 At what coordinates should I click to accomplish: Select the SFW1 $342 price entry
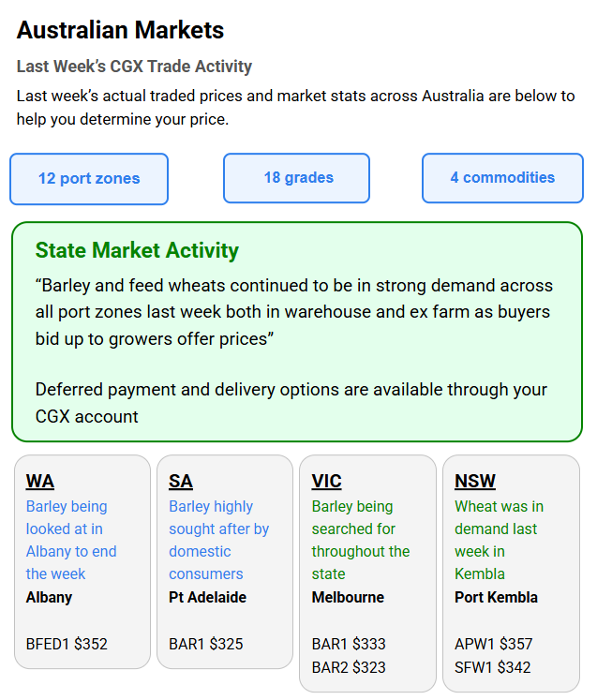[x=493, y=667]
